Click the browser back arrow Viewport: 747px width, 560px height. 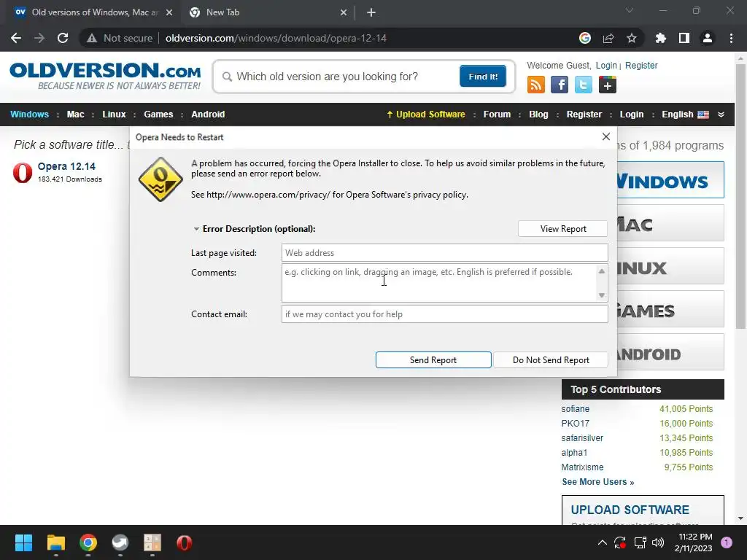(16, 38)
